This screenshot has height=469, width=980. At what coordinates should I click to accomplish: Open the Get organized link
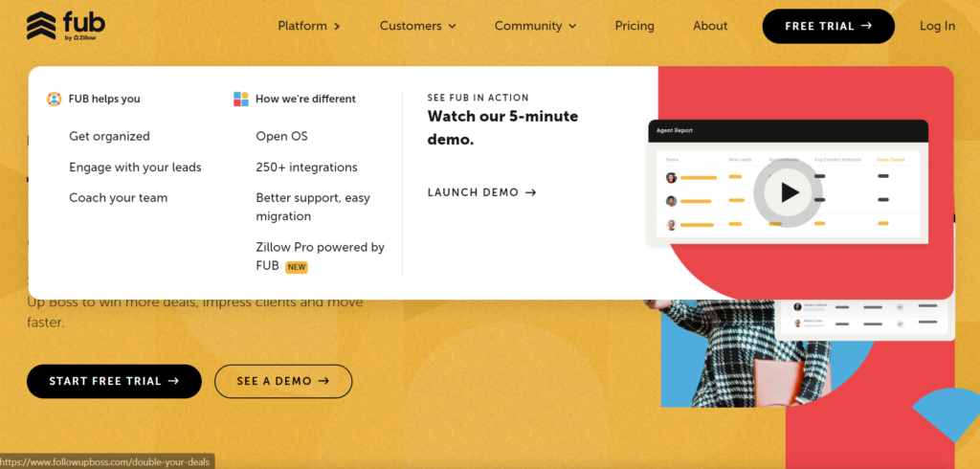coord(109,136)
